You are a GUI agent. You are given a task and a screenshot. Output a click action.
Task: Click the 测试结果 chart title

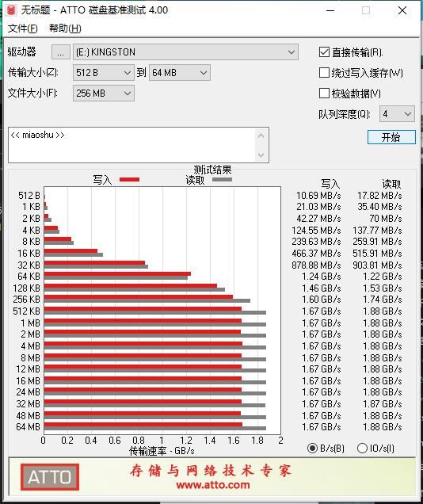pos(212,170)
